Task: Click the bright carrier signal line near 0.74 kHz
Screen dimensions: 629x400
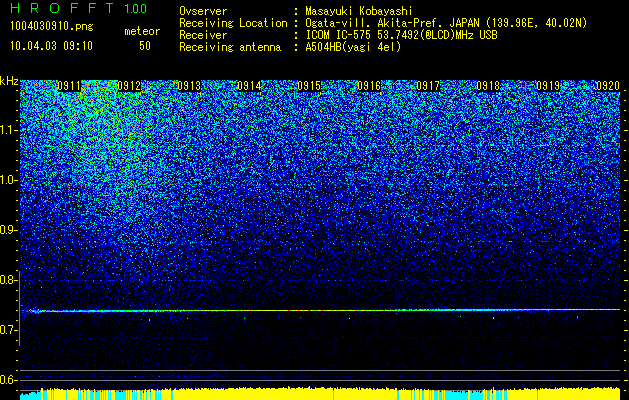Action: (320, 310)
